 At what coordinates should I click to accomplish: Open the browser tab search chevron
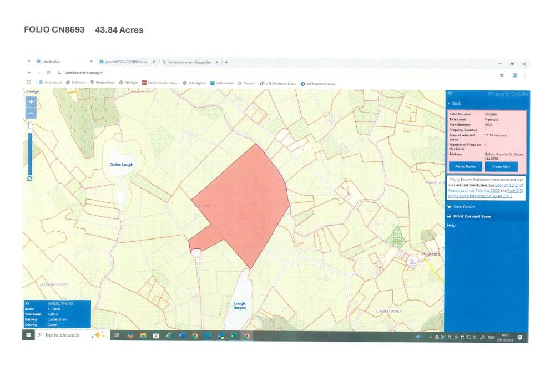29,62
